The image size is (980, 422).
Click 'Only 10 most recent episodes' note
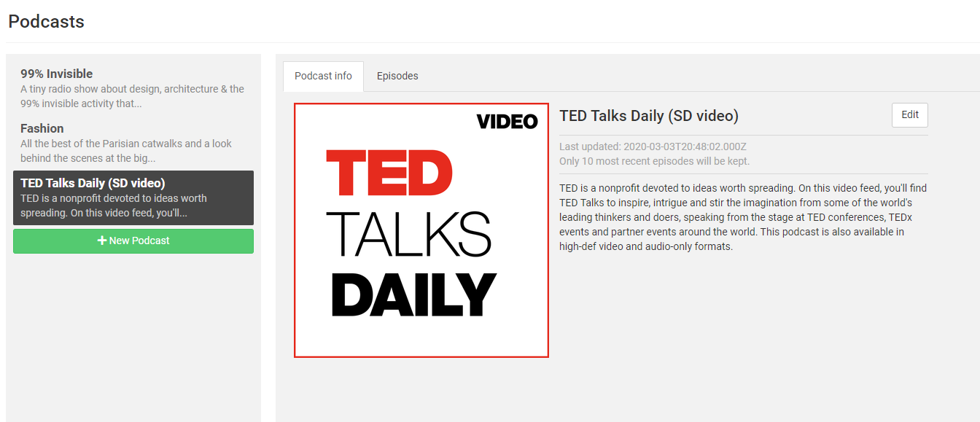coord(654,161)
